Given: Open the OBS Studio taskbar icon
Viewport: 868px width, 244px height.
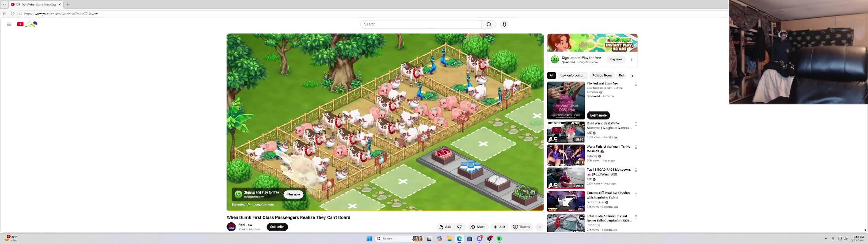Looking at the screenshot, I should pos(489,239).
